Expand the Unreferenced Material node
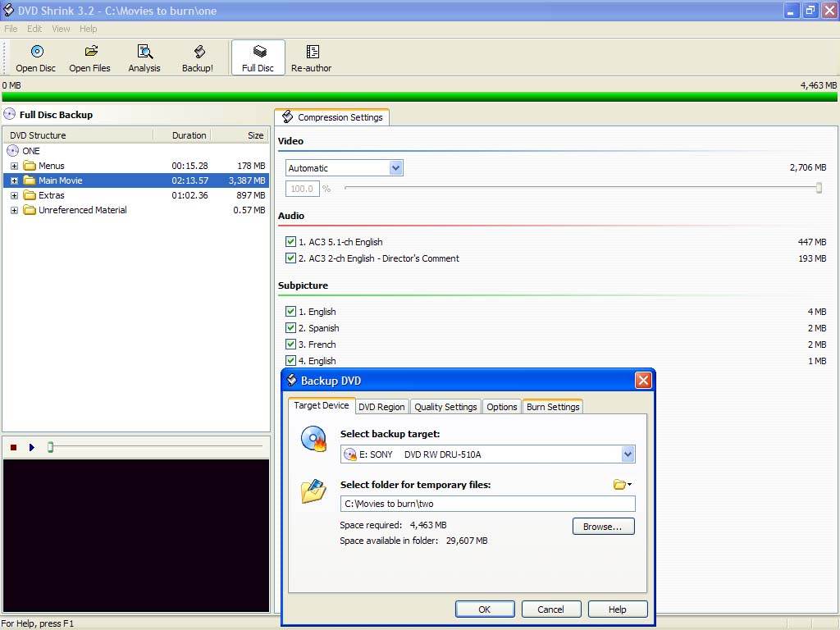840x630 pixels. 15,211
